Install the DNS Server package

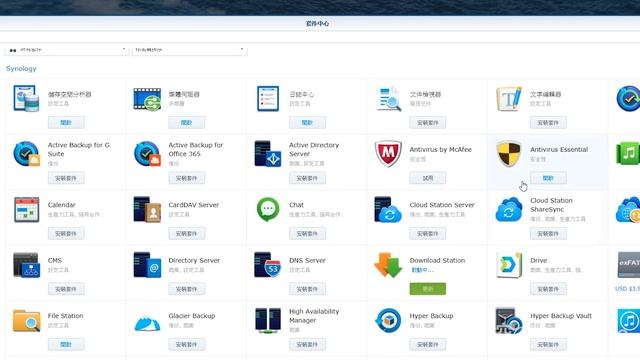point(307,289)
